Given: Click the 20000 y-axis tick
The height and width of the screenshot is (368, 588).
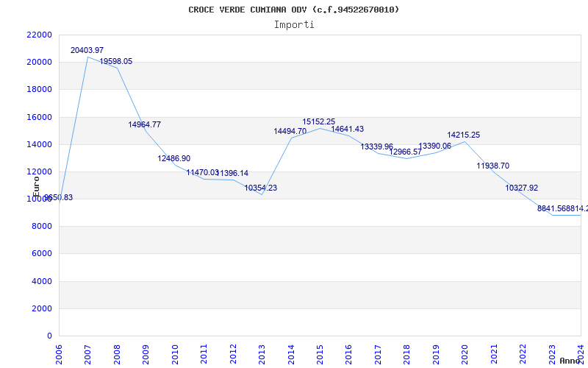Looking at the screenshot, I should (x=40, y=63).
